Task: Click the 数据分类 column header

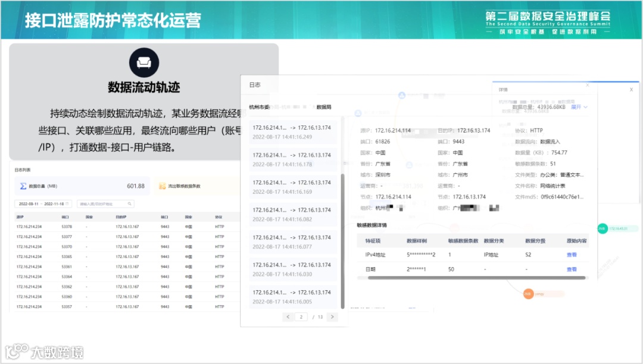Action: (494, 241)
